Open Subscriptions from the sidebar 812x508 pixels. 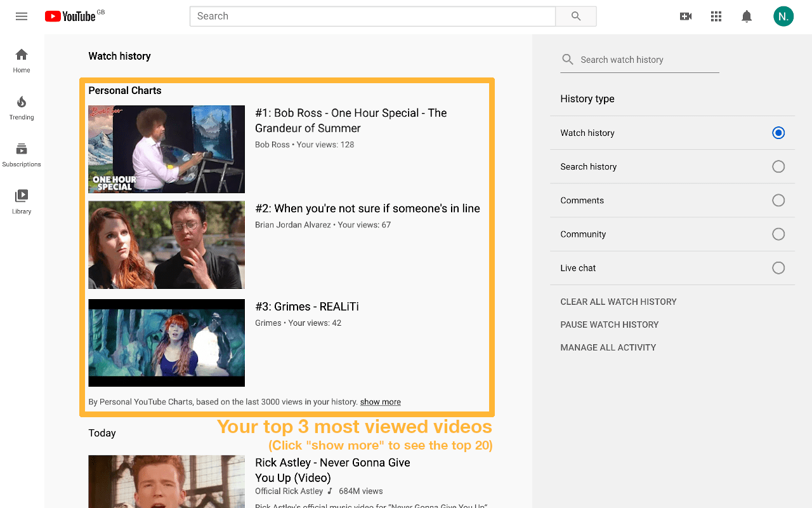21,154
